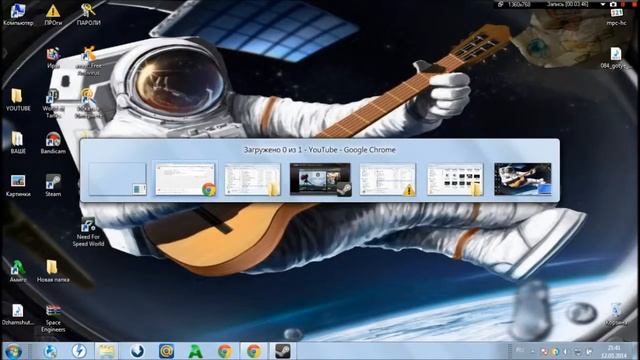The width and height of the screenshot is (640, 360).
Task: Select the Chrome YouTube window thumbnail in switcher
Action: (185, 179)
